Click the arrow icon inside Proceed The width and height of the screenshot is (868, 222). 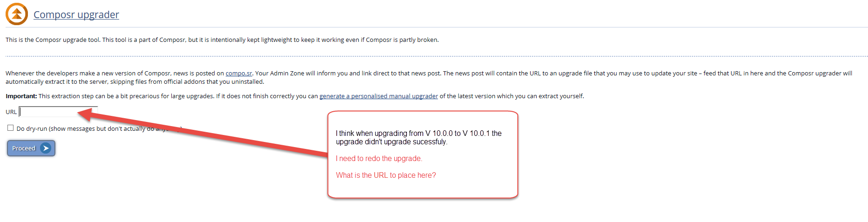click(46, 148)
